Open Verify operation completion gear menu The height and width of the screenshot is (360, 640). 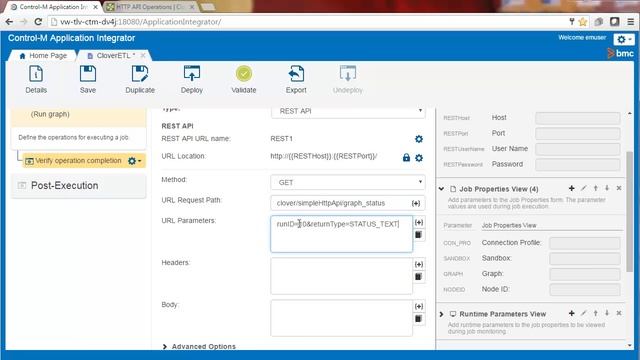click(x=134, y=161)
